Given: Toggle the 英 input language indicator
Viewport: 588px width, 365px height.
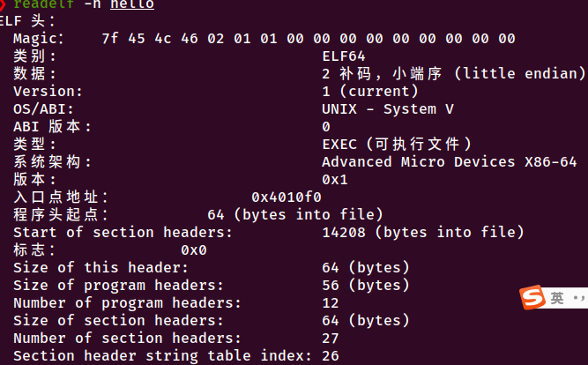Looking at the screenshot, I should [x=557, y=298].
